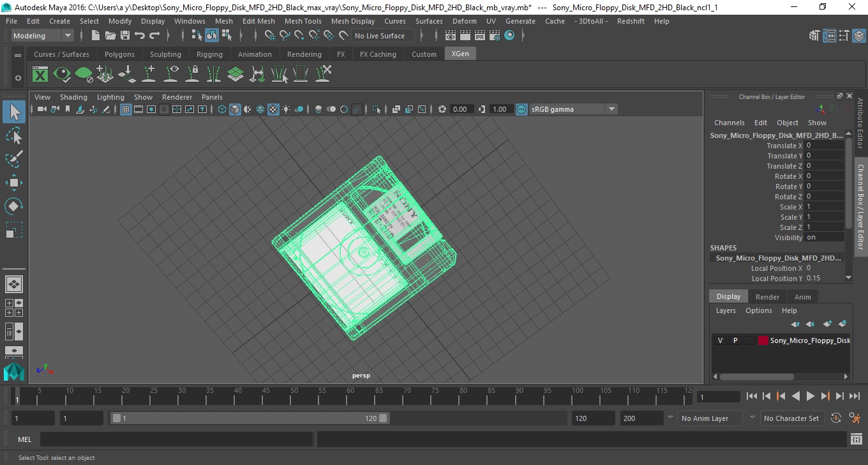This screenshot has width=868, height=465.
Task: Select the Paint Selection tool
Action: tap(14, 159)
